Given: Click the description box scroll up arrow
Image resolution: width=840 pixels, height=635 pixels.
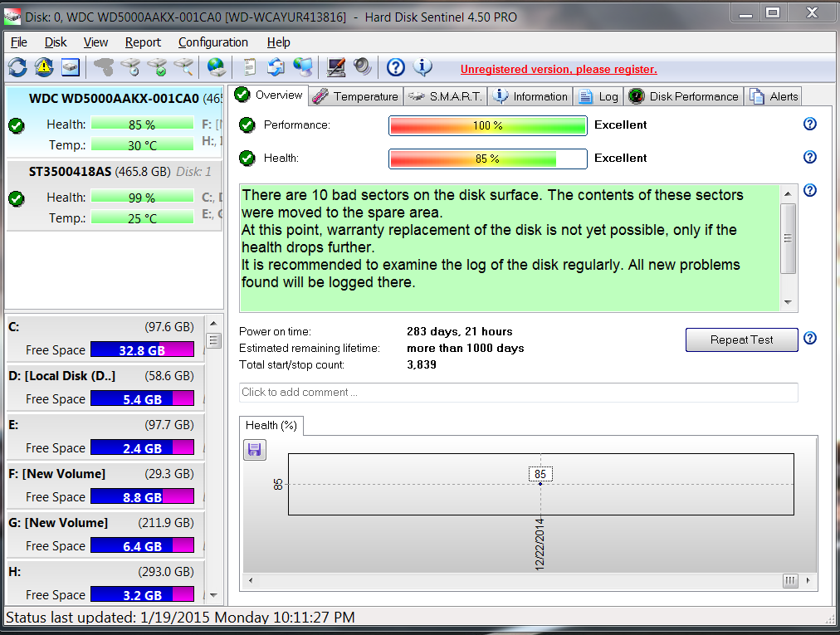Looking at the screenshot, I should coord(788,194).
